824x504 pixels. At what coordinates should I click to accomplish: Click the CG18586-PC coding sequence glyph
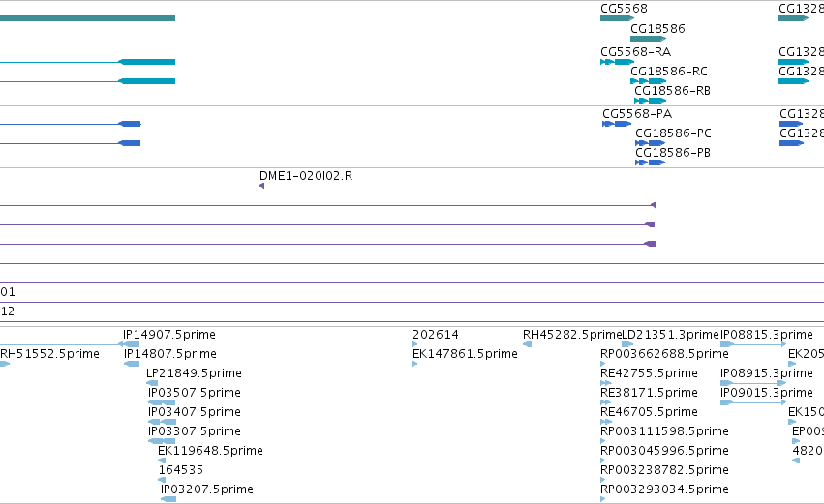click(x=650, y=143)
